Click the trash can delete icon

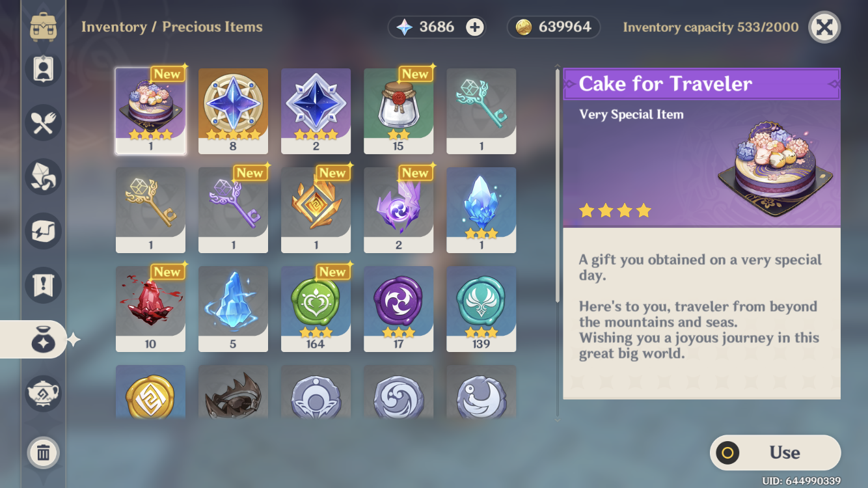(x=43, y=452)
